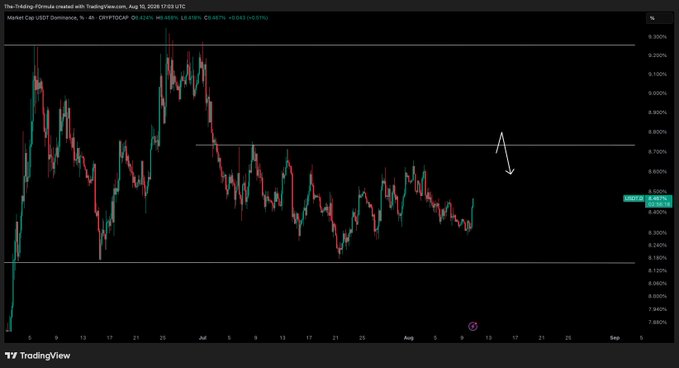Image resolution: width=679 pixels, height=368 pixels.
Task: Click the legend change value +0.043
Action: coord(236,18)
